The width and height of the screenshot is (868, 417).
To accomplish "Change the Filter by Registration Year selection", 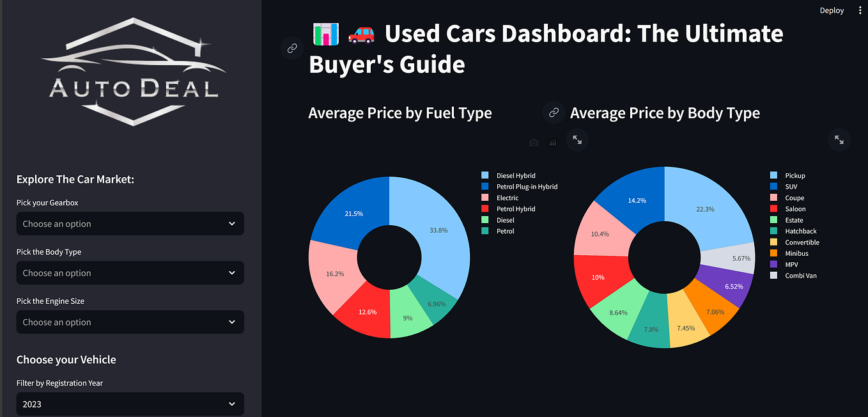I will pyautogui.click(x=130, y=404).
